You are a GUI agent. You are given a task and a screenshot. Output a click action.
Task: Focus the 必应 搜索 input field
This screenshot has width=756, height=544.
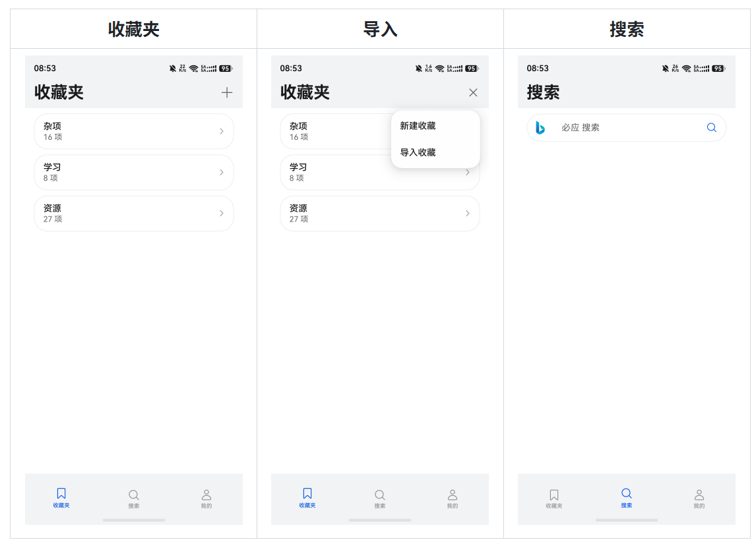click(x=626, y=128)
